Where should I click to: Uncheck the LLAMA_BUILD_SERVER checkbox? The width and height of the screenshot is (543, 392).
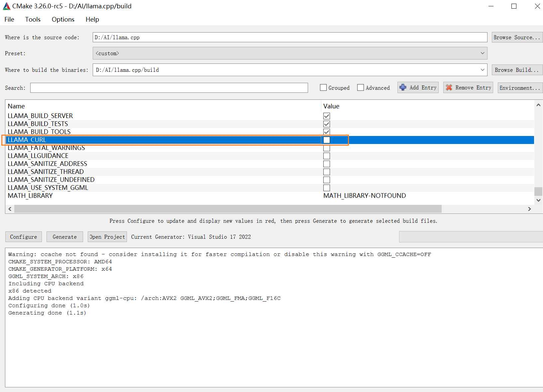tap(327, 116)
